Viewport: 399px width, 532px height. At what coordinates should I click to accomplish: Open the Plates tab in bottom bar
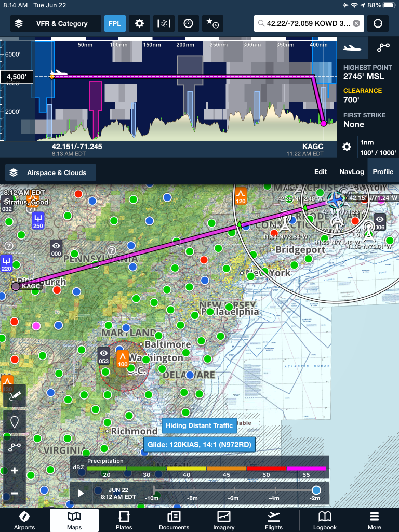[124, 520]
